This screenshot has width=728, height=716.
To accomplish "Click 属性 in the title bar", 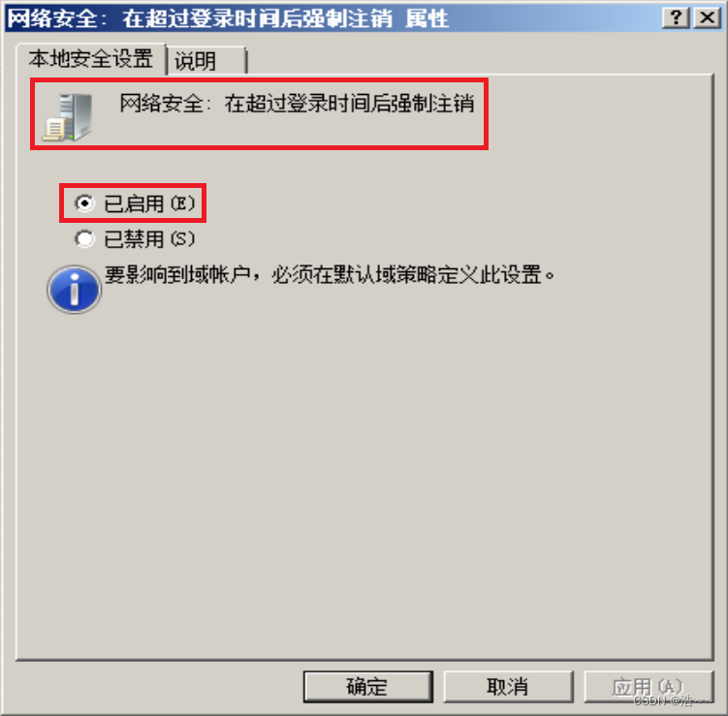I will [x=427, y=19].
